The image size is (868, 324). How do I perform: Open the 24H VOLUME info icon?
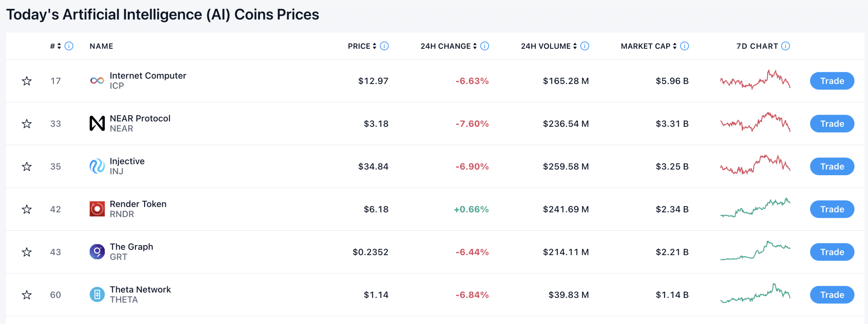tap(585, 46)
